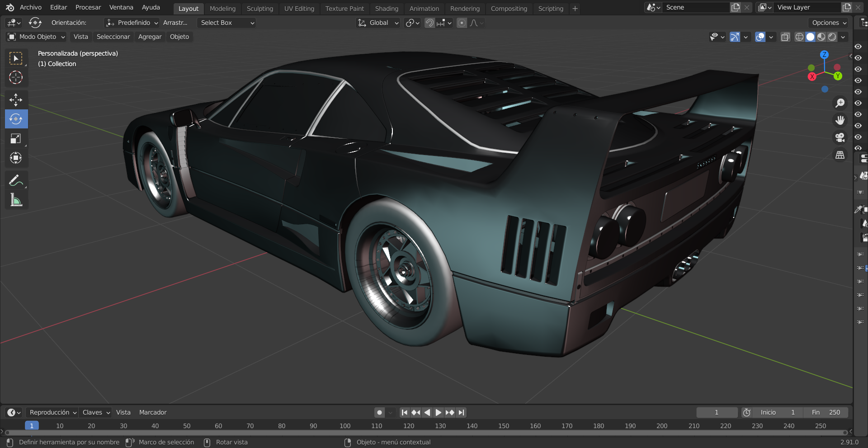Image resolution: width=868 pixels, height=448 pixels.
Task: Toggle snapping magnet
Action: tap(429, 23)
